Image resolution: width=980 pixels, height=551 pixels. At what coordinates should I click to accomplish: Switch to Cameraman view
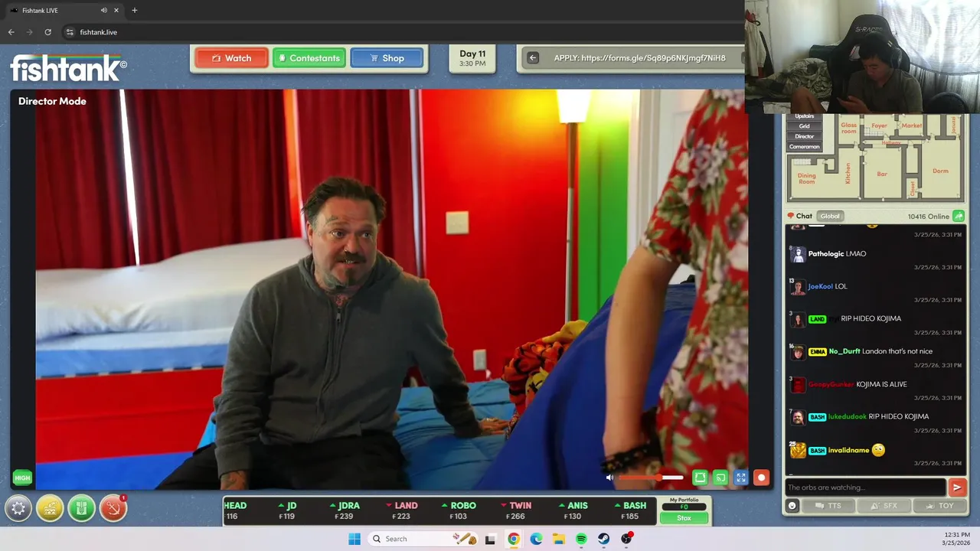(x=804, y=146)
